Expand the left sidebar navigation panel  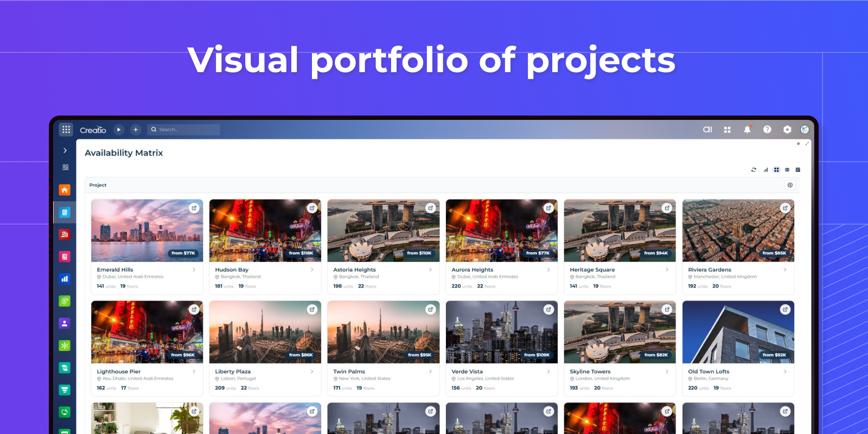tap(65, 150)
